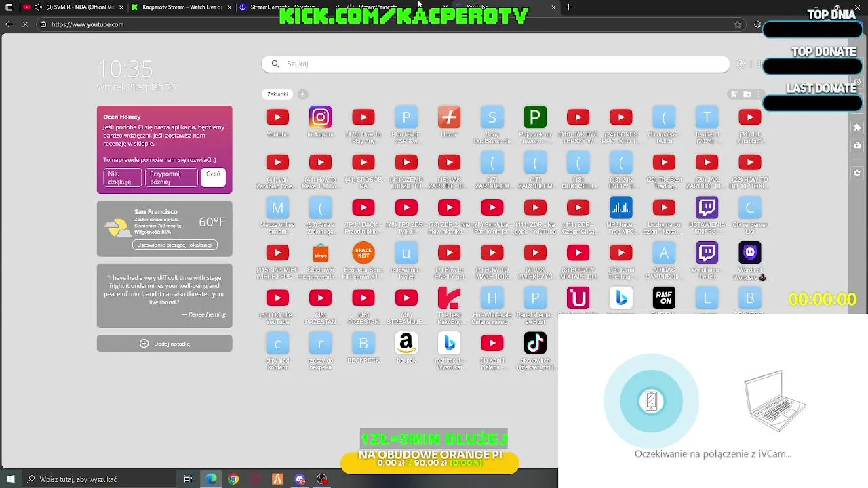Open the (310) JAK BYĆ LEPSZY video bookmark
Screen dimensions: 868x488
(x=578, y=117)
